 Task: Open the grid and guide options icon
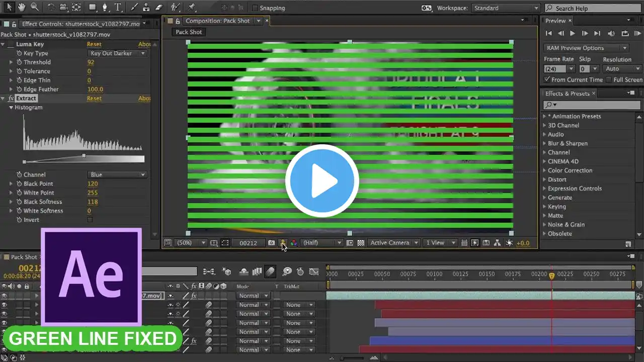tap(214, 243)
